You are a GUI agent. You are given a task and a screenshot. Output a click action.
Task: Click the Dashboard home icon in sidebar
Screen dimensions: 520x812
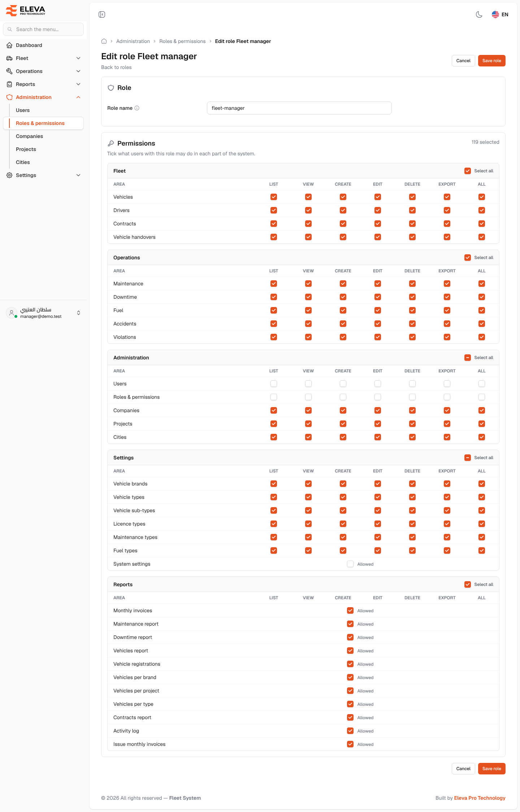tap(9, 45)
